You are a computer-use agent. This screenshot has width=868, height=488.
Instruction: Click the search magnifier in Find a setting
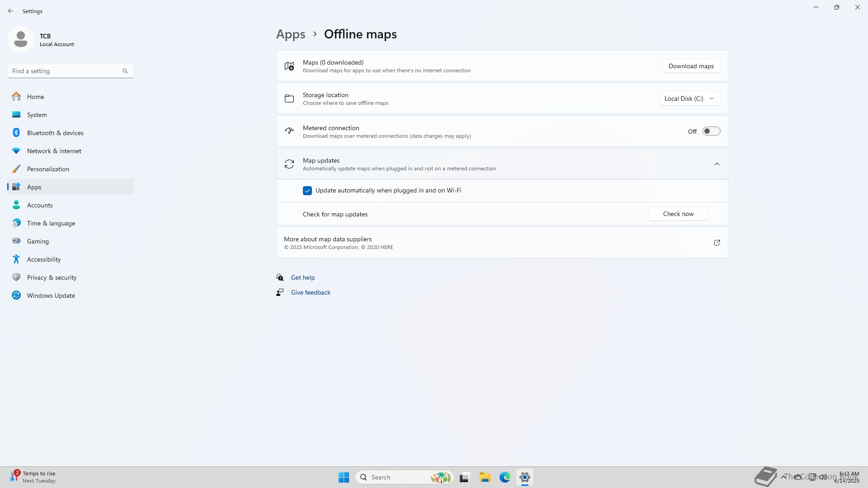click(x=125, y=71)
